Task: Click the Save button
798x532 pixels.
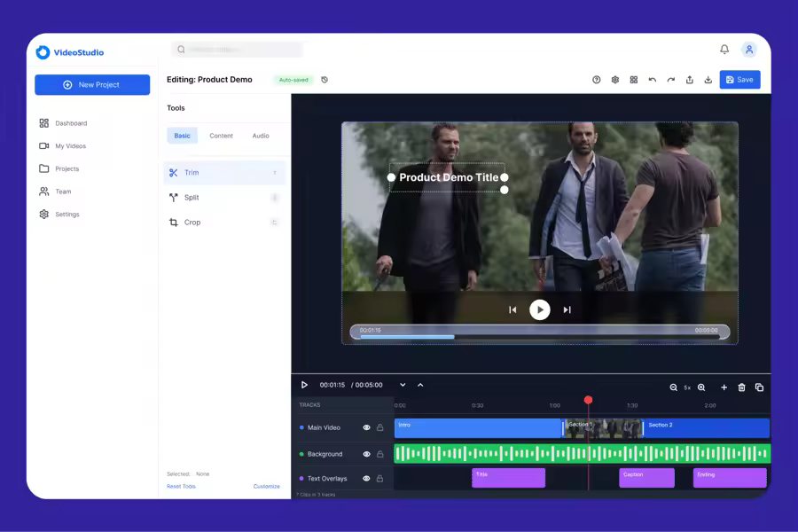Action: coord(739,80)
